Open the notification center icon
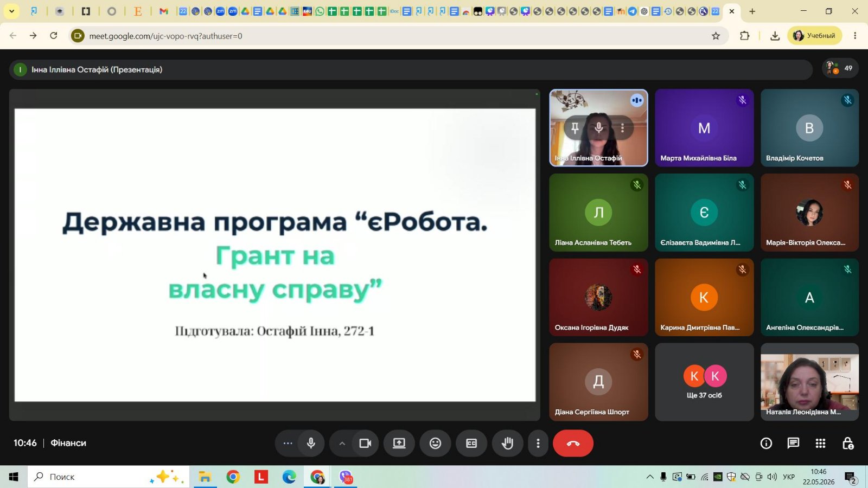This screenshot has height=488, width=868. (x=851, y=477)
